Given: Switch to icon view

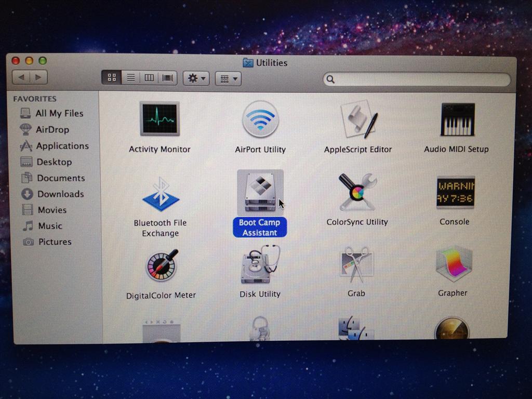Looking at the screenshot, I should (x=112, y=78).
